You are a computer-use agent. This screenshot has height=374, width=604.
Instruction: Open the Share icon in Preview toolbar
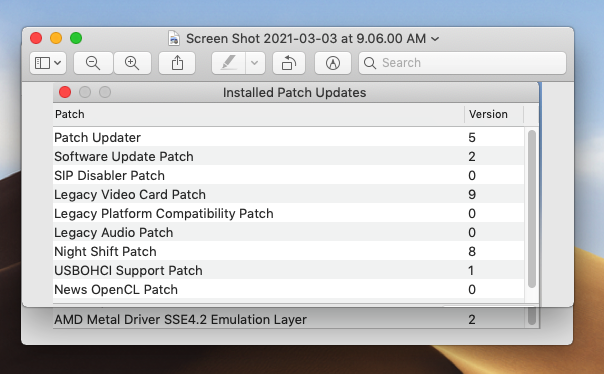click(x=177, y=63)
